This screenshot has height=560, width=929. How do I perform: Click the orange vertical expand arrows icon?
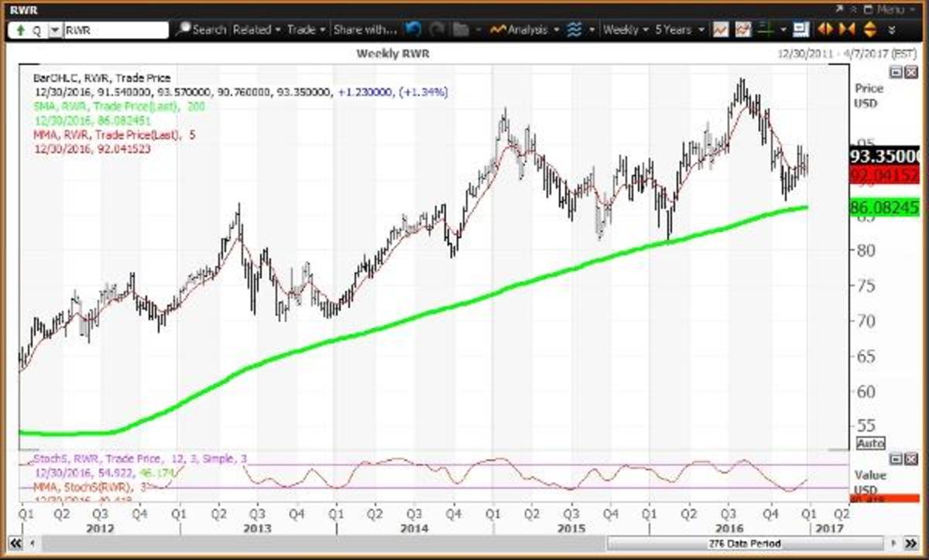869,29
